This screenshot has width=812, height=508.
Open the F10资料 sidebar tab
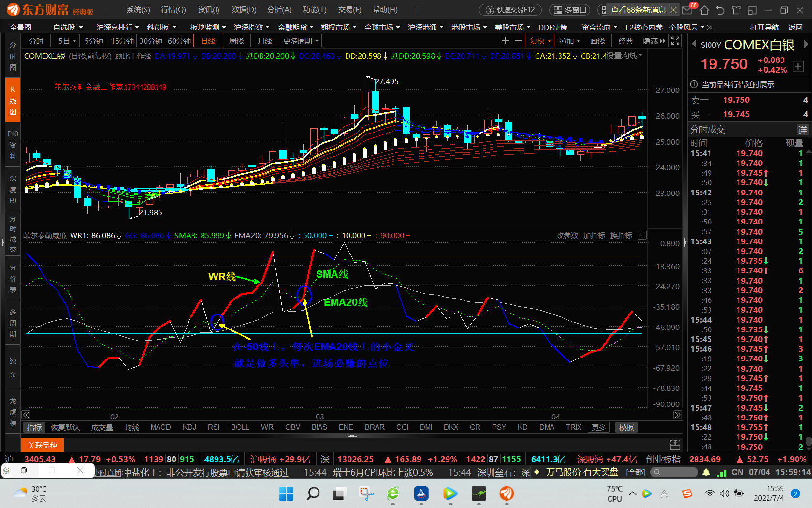(13, 145)
